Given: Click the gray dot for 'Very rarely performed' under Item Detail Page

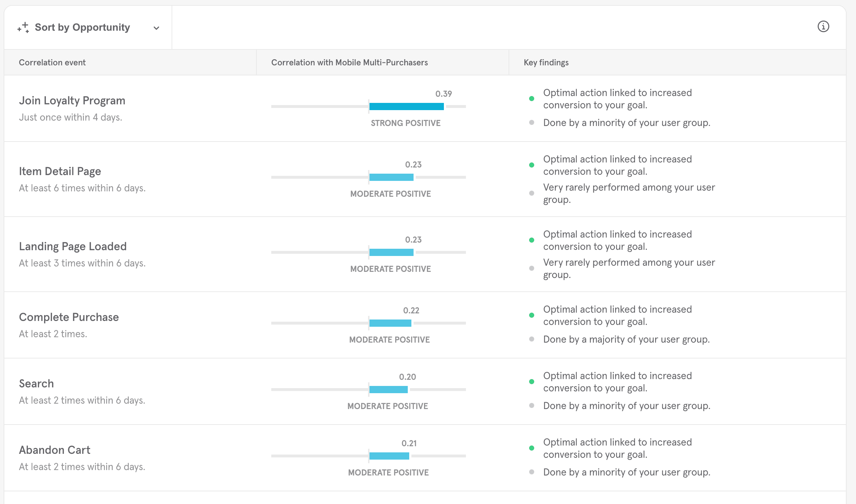Looking at the screenshot, I should tap(532, 193).
